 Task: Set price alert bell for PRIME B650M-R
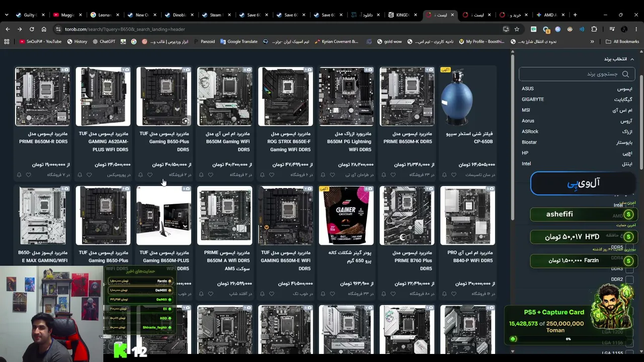pos(19,175)
